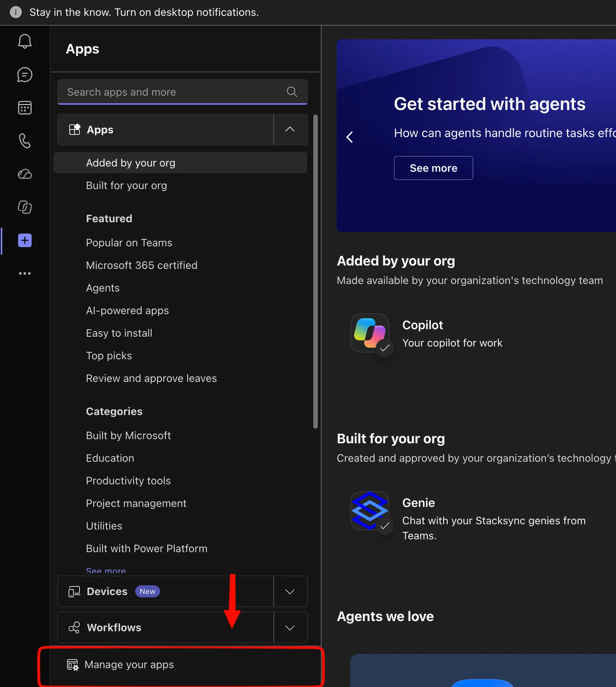The image size is (616, 687).
Task: Open Productivity tools category
Action: pyautogui.click(x=128, y=481)
